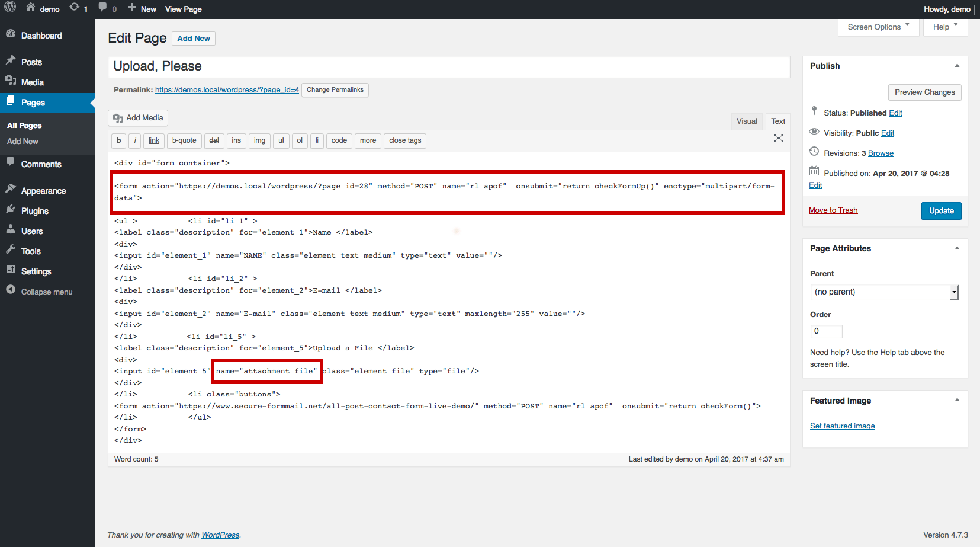Viewport: 980px width, 547px height.
Task: Open the Tools menu
Action: click(x=31, y=251)
